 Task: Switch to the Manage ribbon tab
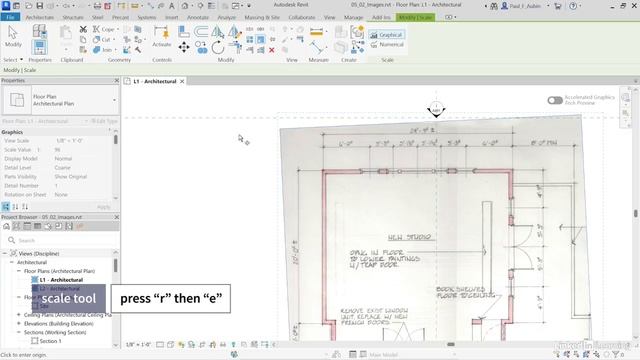(353, 18)
